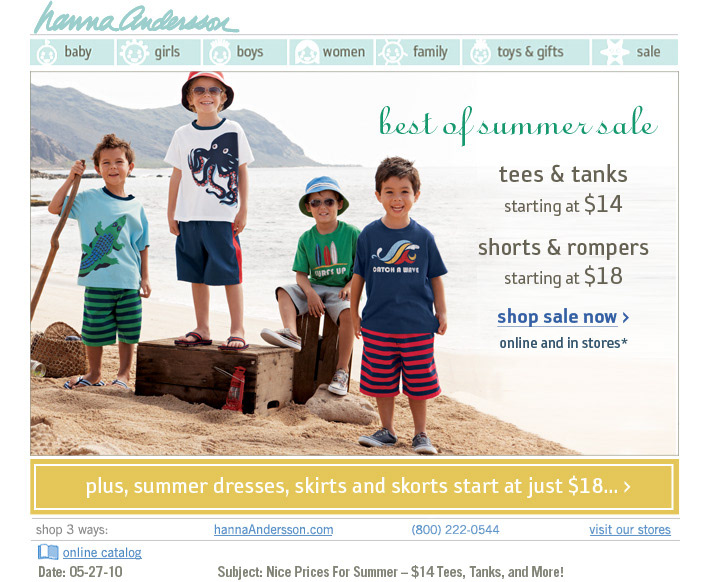Click the arrow after shop sale now
This screenshot has height=582, width=716.
pyautogui.click(x=626, y=317)
